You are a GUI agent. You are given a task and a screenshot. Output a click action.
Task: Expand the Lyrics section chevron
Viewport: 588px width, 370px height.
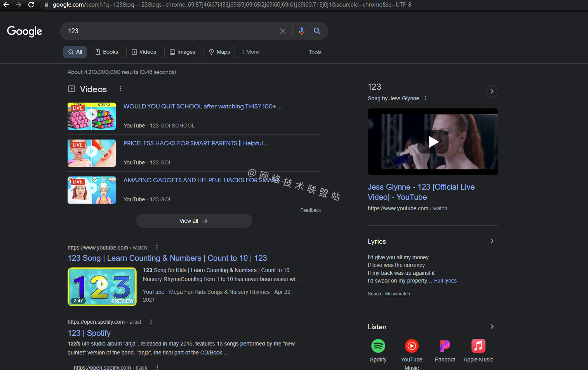point(492,241)
